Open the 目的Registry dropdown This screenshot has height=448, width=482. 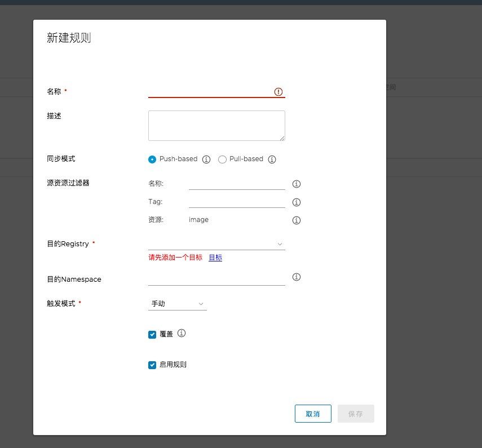(216, 243)
